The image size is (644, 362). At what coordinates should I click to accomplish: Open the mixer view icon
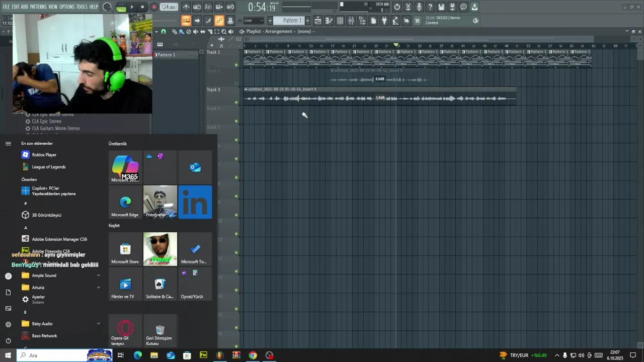click(x=351, y=21)
